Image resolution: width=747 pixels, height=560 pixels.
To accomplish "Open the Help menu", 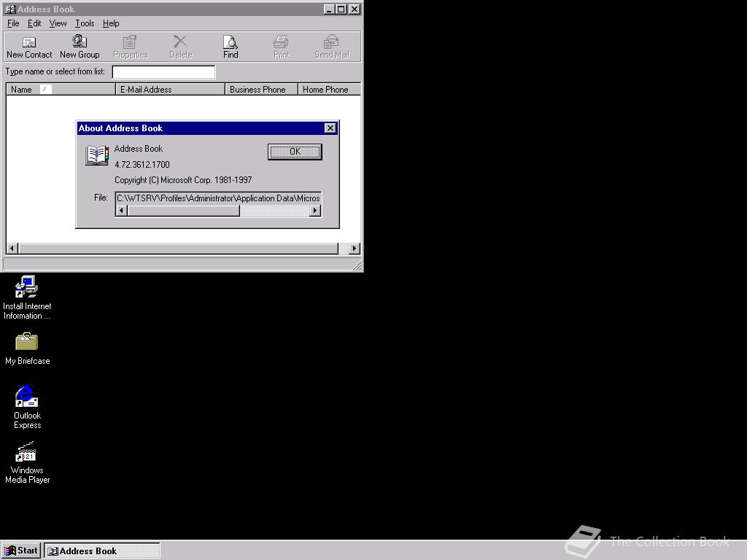I will (x=111, y=23).
